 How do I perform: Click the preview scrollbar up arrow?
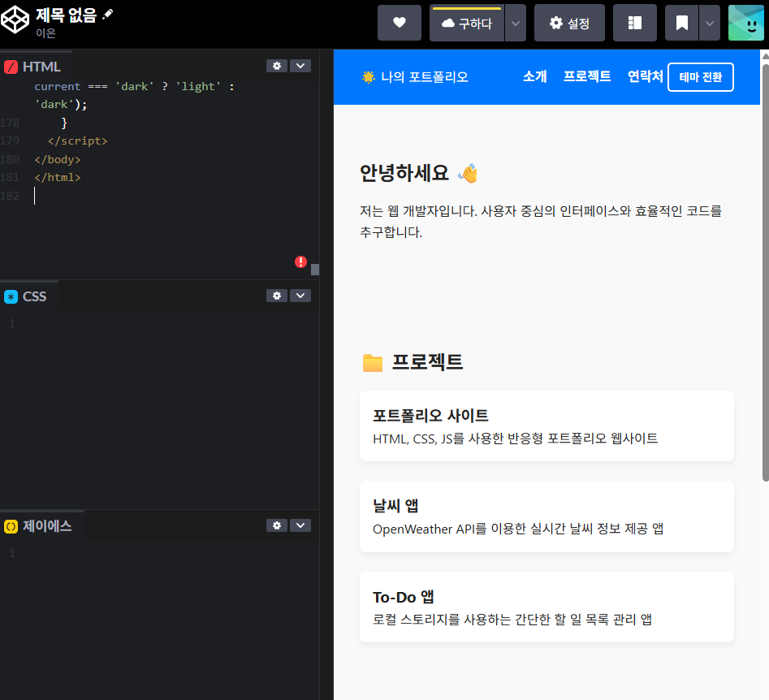(765, 56)
